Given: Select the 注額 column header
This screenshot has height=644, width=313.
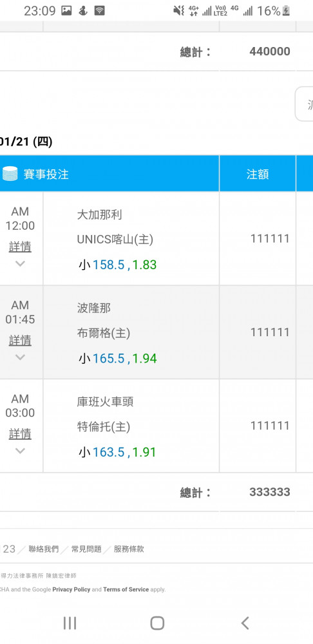Looking at the screenshot, I should coord(258,174).
